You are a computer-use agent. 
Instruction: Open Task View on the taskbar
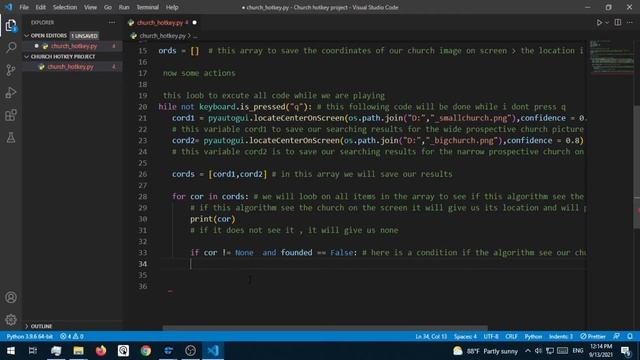click(33, 351)
